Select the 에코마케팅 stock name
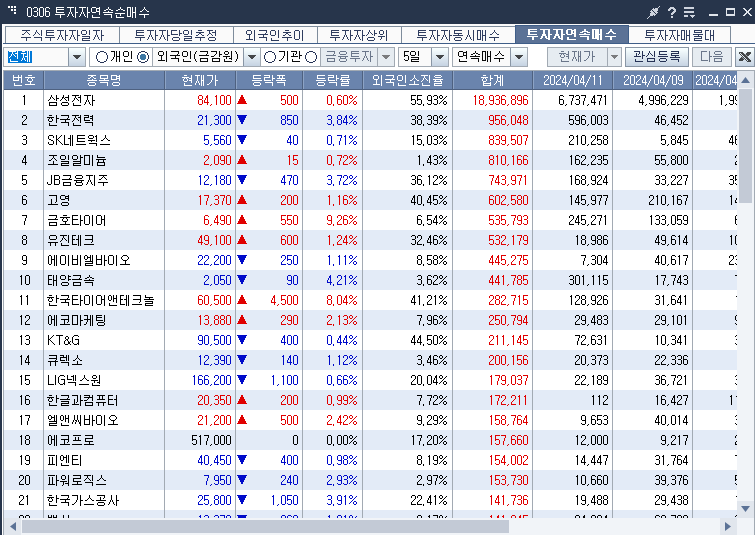Viewport: 755px width, 535px height. 76,320
